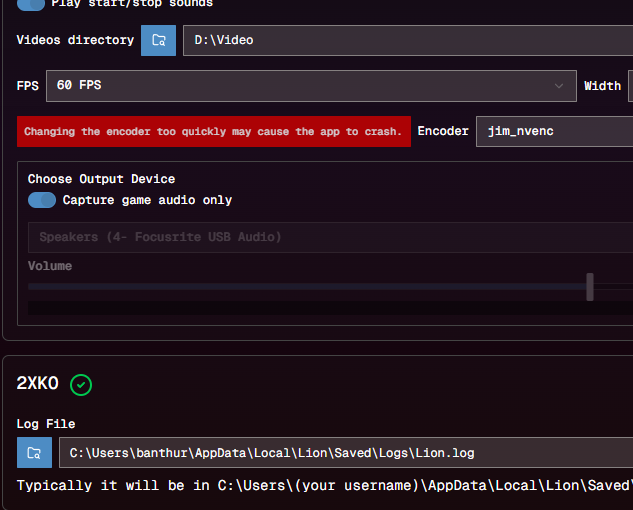Click the Log File folder browse icon
633x510 pixels.
(x=34, y=452)
